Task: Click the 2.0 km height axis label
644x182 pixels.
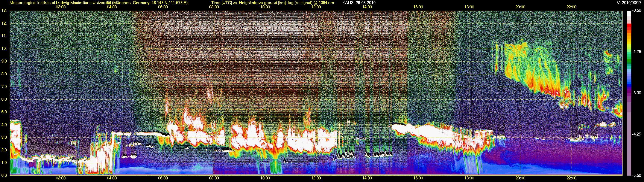Action: tap(4, 150)
